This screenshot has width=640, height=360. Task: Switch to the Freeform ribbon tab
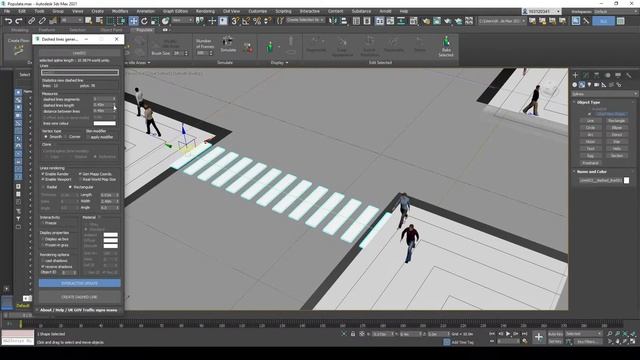click(47, 30)
